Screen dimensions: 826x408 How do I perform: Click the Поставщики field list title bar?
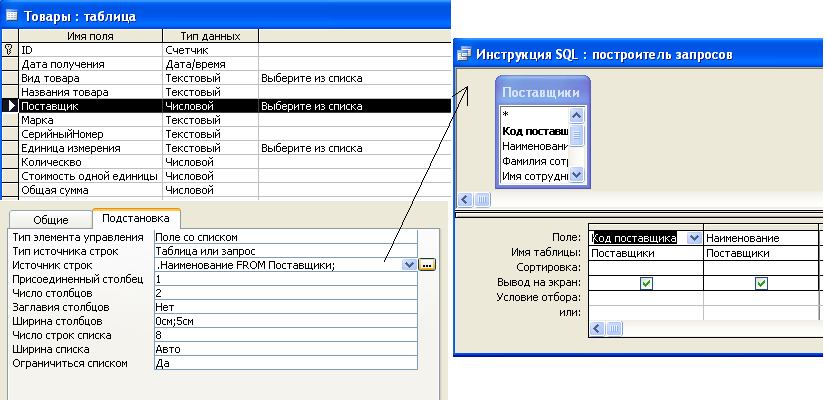tap(543, 93)
